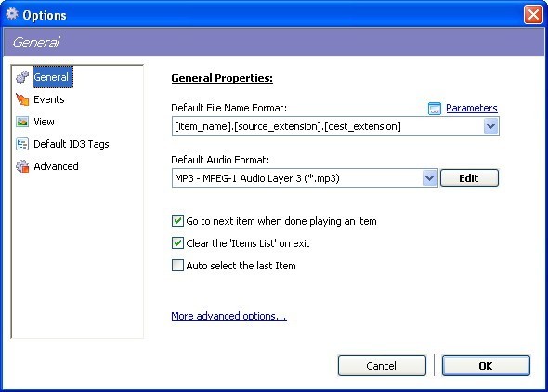
Task: Click the Options title bar gear icon
Action: tap(12, 14)
